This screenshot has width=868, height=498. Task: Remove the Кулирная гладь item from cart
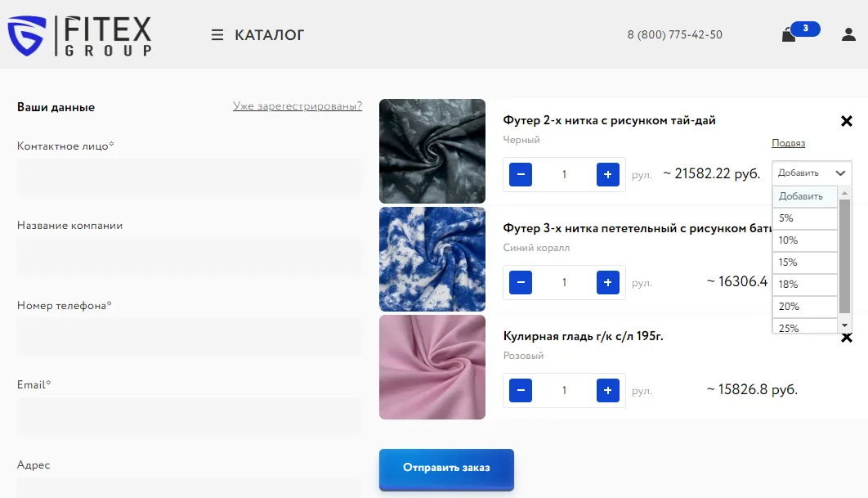click(x=846, y=338)
